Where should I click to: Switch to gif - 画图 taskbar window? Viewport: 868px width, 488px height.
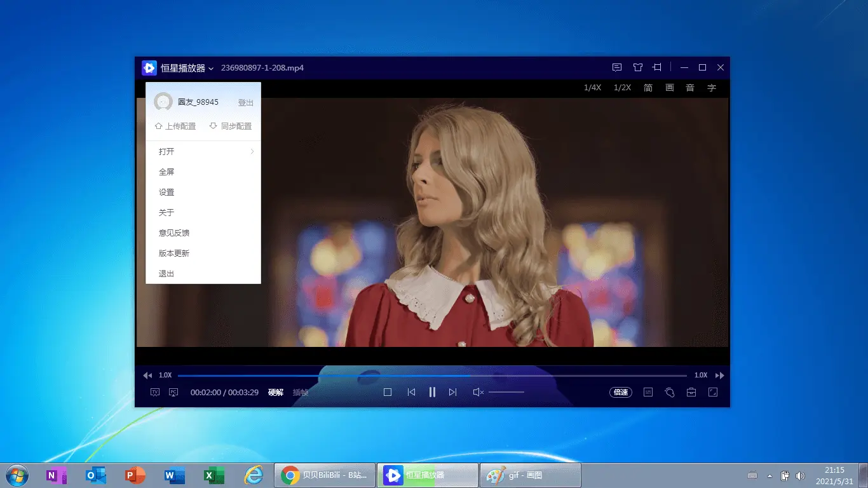[x=531, y=475]
